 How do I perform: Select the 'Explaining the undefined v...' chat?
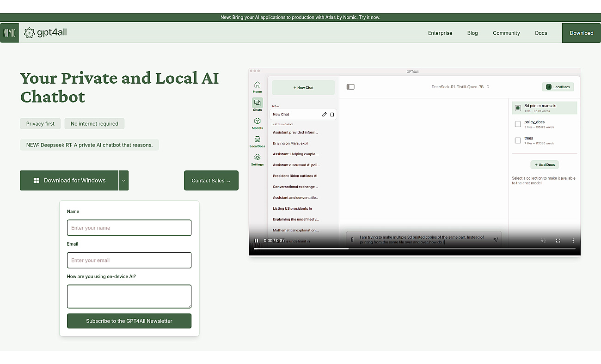[x=296, y=219]
